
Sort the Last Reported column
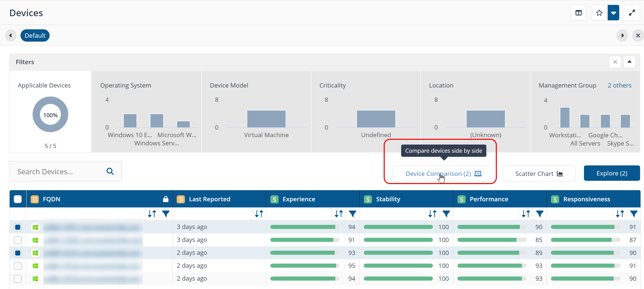pyautogui.click(x=259, y=214)
